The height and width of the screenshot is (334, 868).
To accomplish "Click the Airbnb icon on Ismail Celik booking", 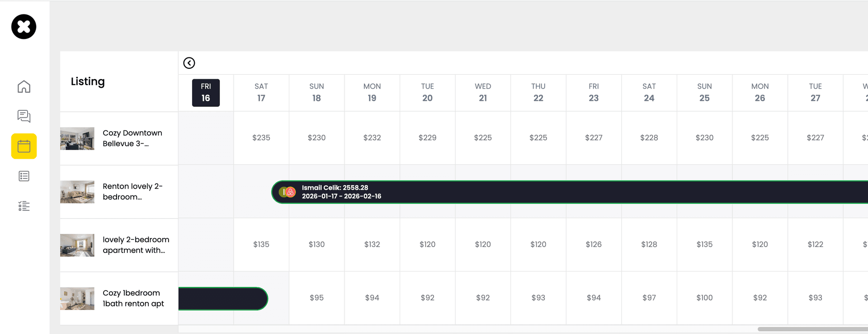I will coord(290,192).
